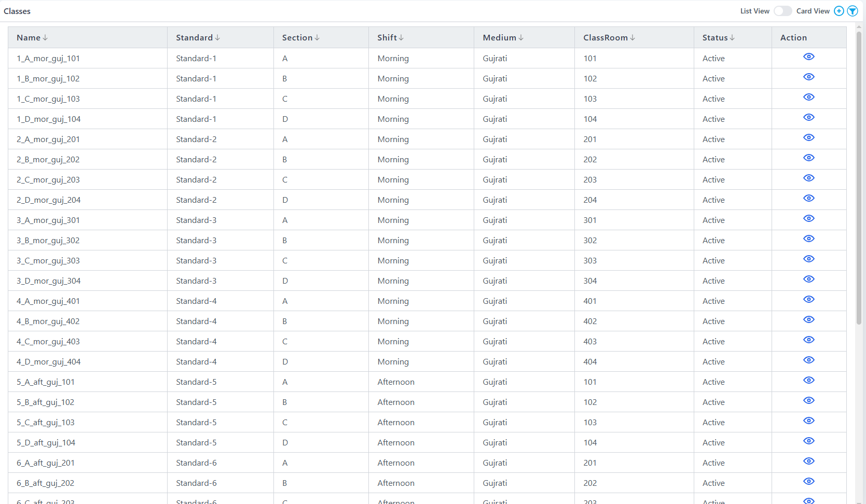Sort by Standard column arrow
Viewport: 866px width, 504px height.
tap(217, 38)
